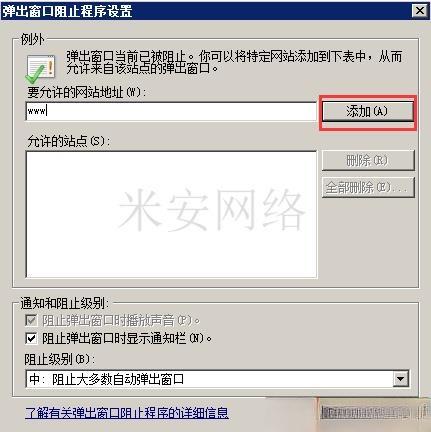Click inside the empty 允许的站点 list box
Viewport: 431px width, 432px height.
click(x=171, y=214)
